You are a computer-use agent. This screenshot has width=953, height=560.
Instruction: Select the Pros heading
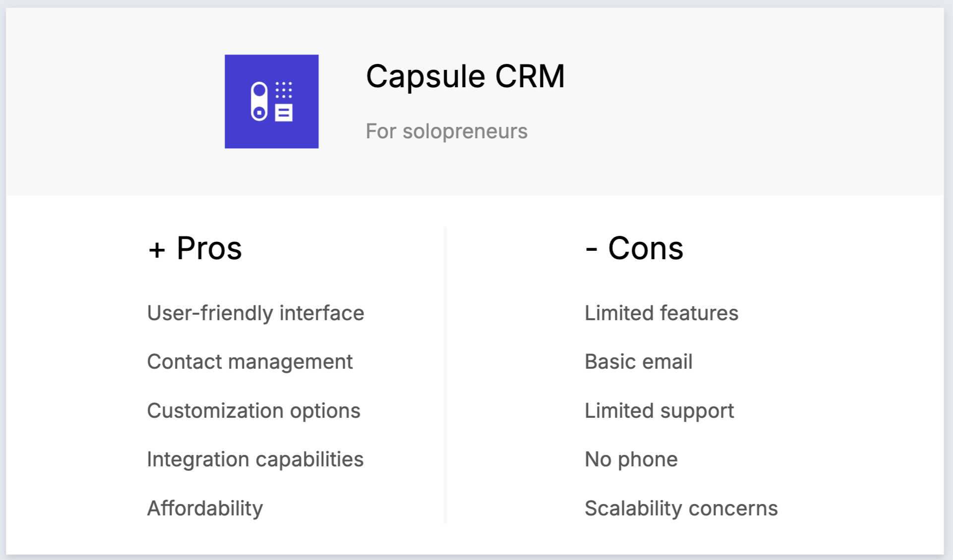tap(209, 248)
